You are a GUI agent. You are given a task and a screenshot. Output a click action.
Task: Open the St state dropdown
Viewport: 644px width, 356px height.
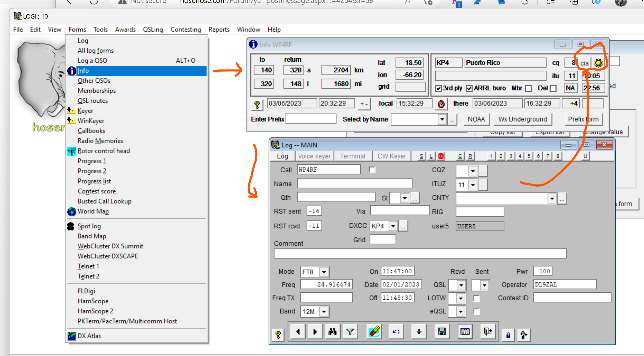[x=405, y=198]
